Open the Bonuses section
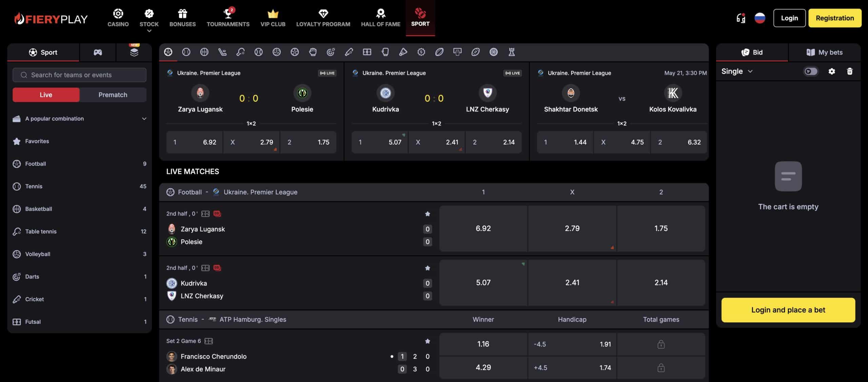Screen dimensions: 868x382 coord(183,18)
